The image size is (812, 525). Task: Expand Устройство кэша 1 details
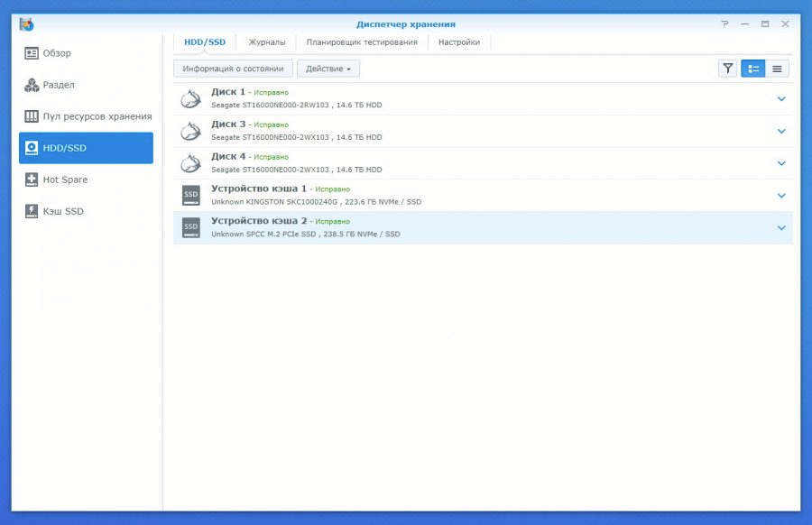point(781,196)
